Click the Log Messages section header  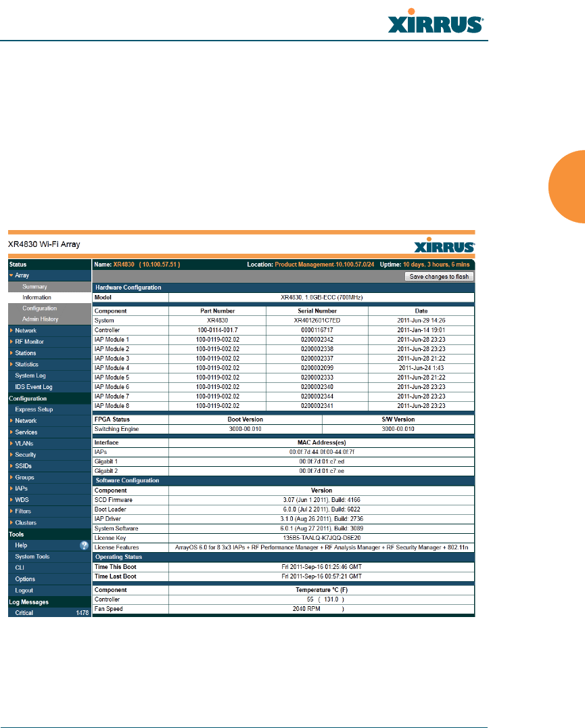tap(29, 601)
